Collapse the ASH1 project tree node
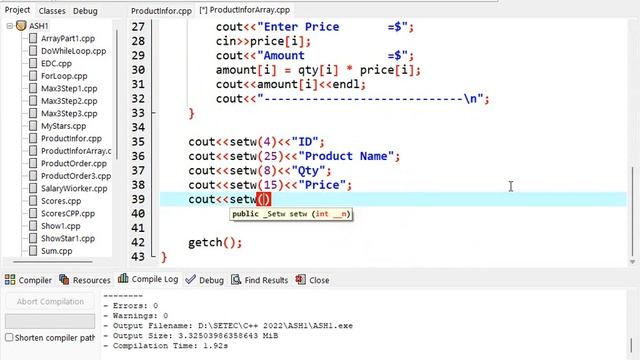The image size is (640, 360). (9, 26)
